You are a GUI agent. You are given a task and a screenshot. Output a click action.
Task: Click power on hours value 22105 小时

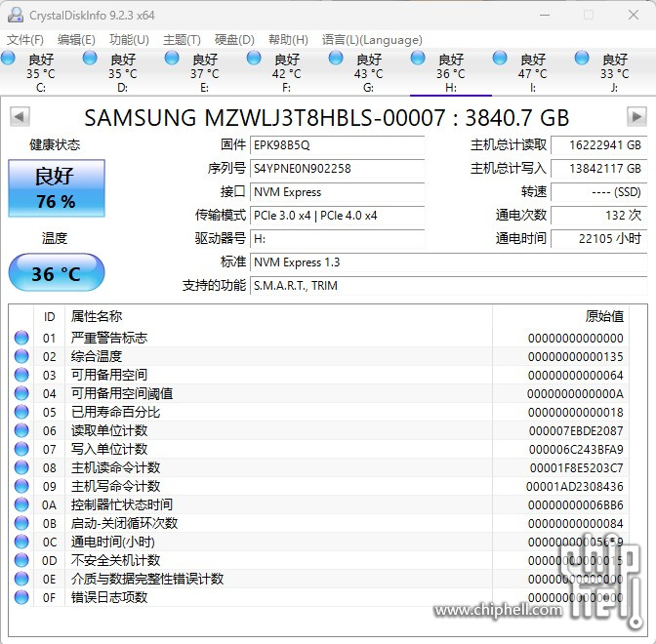pos(598,239)
